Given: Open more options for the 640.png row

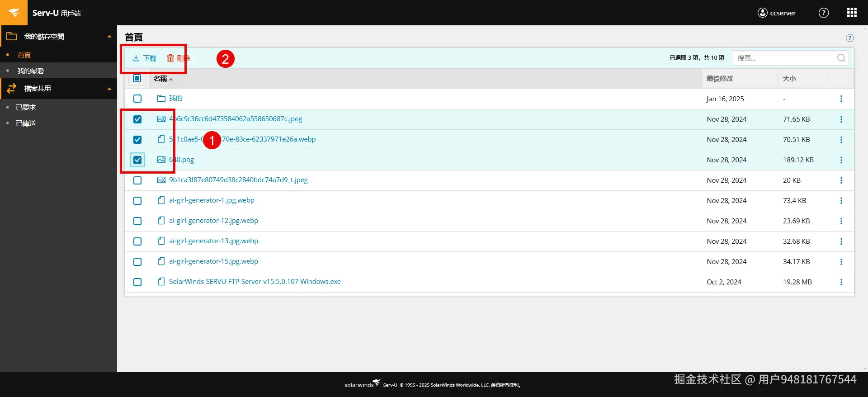Looking at the screenshot, I should (841, 160).
